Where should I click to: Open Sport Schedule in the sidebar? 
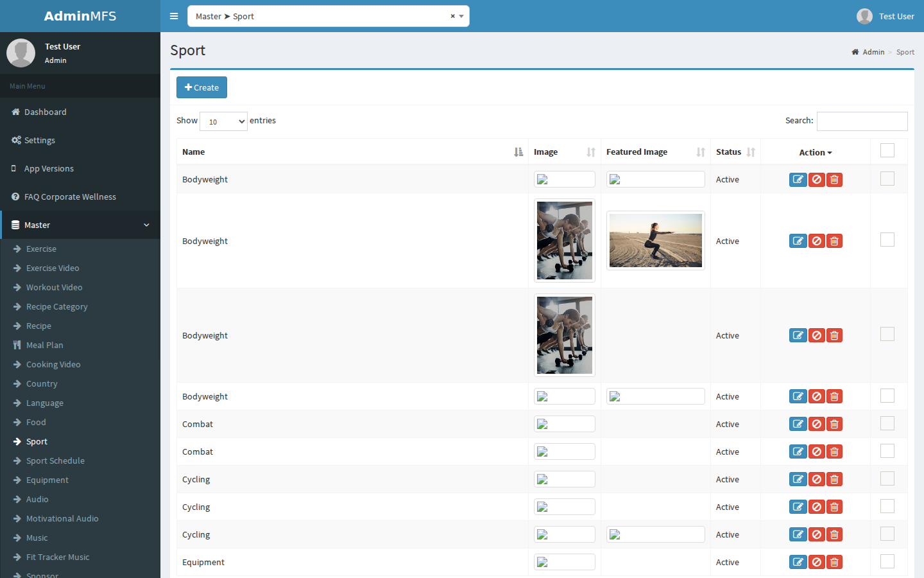coord(55,460)
